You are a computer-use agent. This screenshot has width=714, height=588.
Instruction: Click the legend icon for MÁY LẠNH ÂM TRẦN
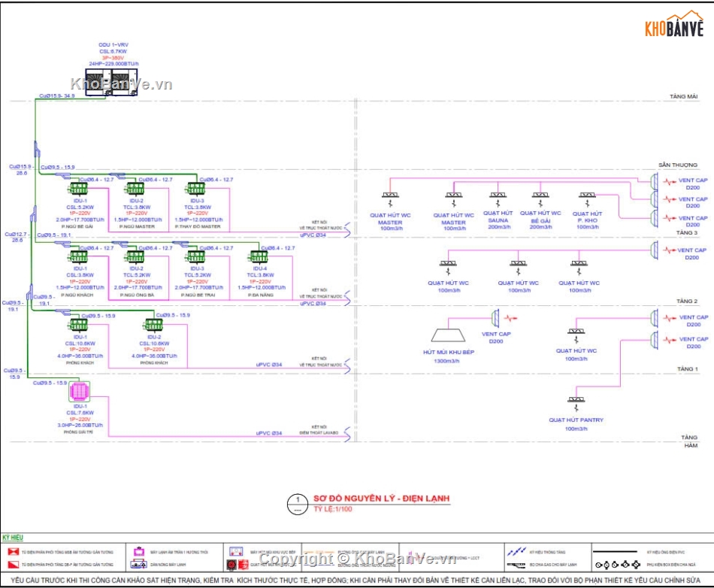139,552
